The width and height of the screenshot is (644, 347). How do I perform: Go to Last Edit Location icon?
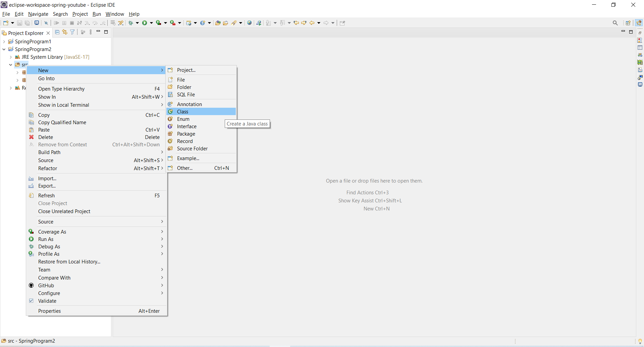pos(296,23)
